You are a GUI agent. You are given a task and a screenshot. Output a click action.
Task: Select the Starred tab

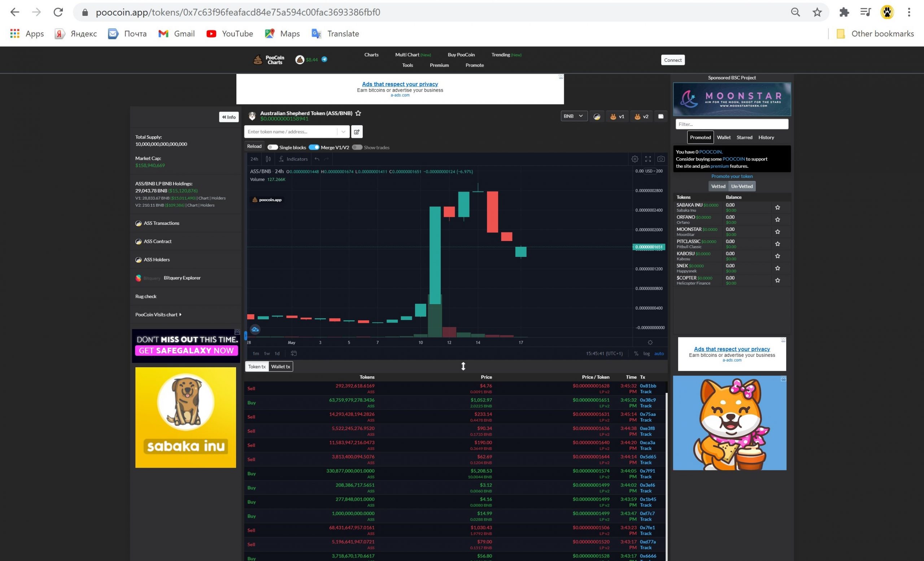click(x=744, y=137)
